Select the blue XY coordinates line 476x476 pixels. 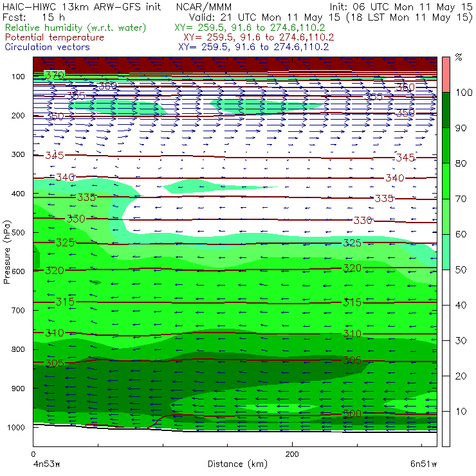[x=253, y=47]
